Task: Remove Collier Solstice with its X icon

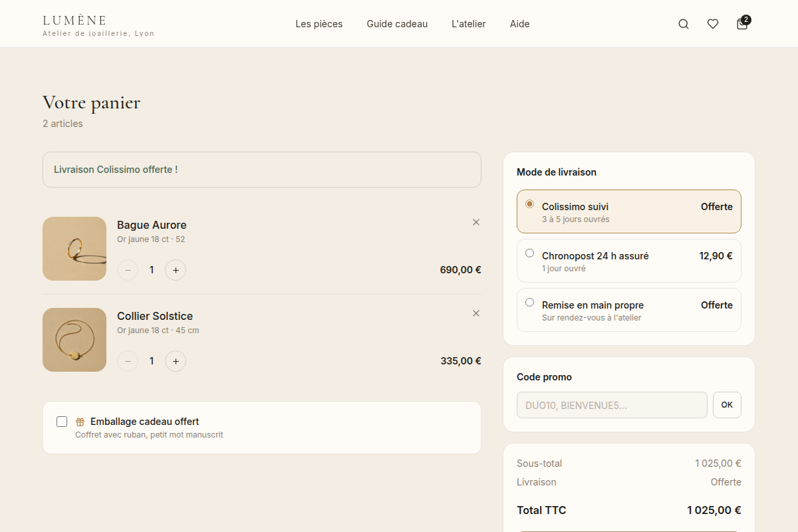Action: pyautogui.click(x=476, y=313)
